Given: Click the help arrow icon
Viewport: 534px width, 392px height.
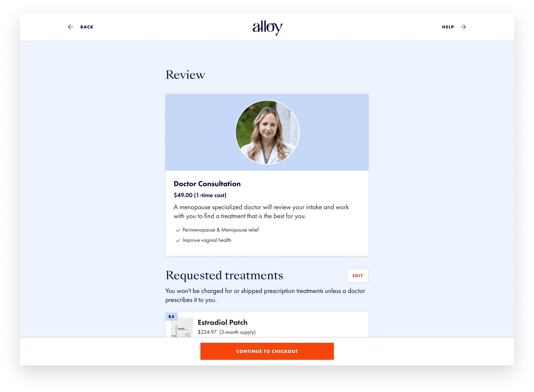Looking at the screenshot, I should [463, 27].
